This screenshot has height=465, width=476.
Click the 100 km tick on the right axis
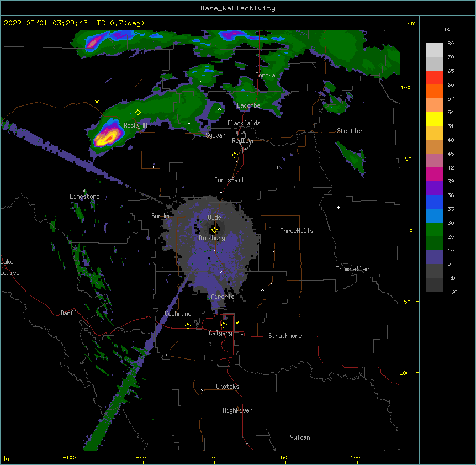[x=405, y=87]
